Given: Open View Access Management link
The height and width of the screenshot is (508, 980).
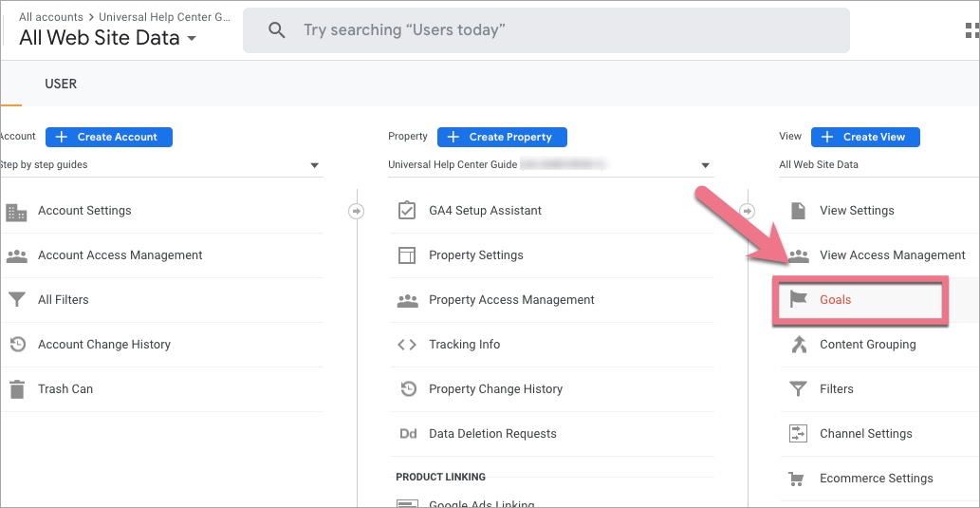Looking at the screenshot, I should (893, 255).
